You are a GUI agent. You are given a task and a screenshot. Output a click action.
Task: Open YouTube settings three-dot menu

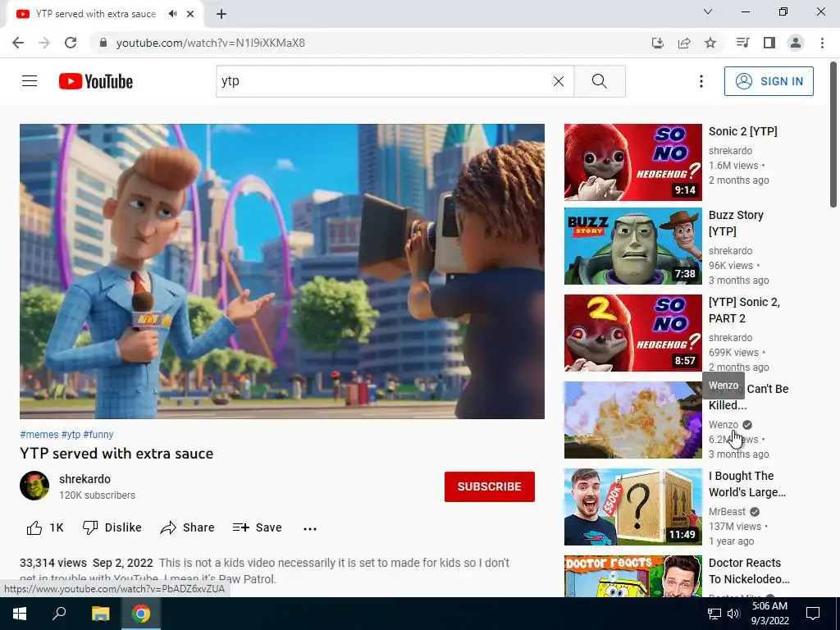coord(701,81)
